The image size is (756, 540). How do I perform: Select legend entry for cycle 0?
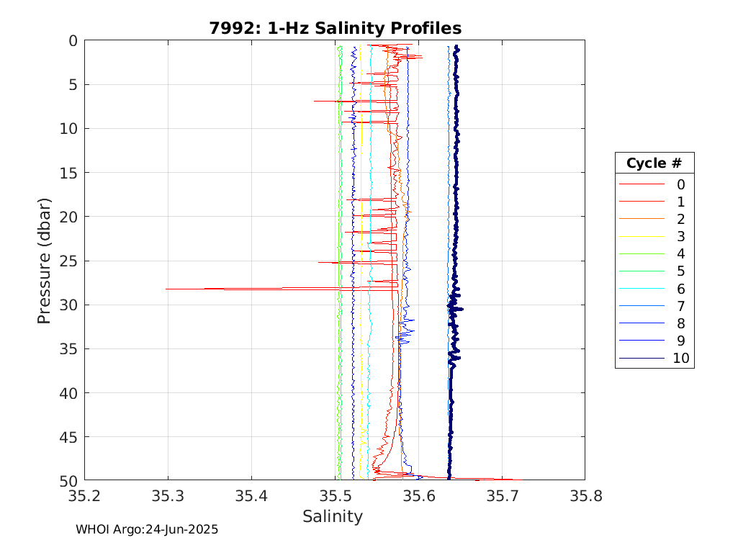click(654, 184)
